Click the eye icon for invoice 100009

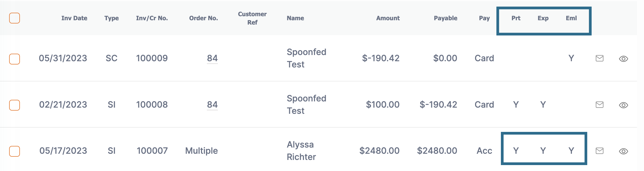tap(624, 59)
